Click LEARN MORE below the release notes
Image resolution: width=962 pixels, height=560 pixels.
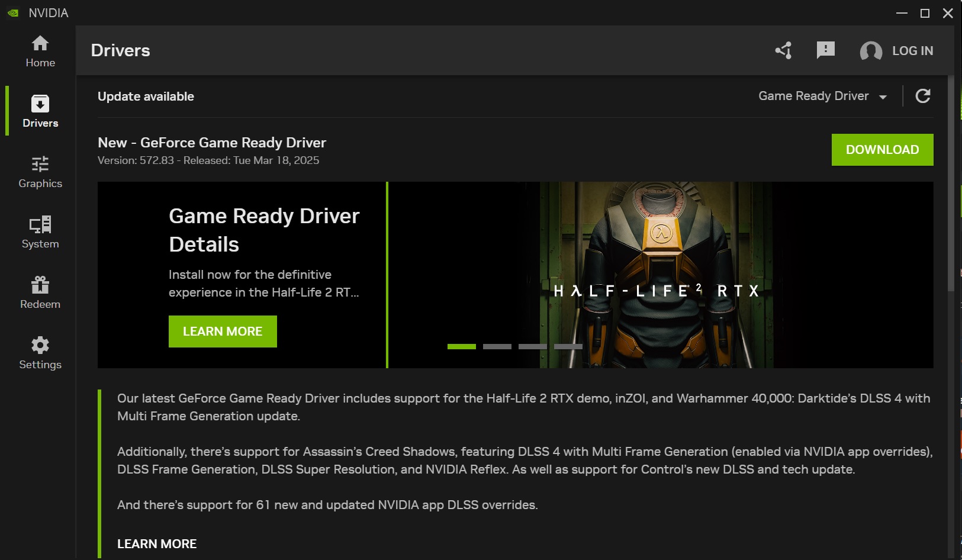click(156, 543)
